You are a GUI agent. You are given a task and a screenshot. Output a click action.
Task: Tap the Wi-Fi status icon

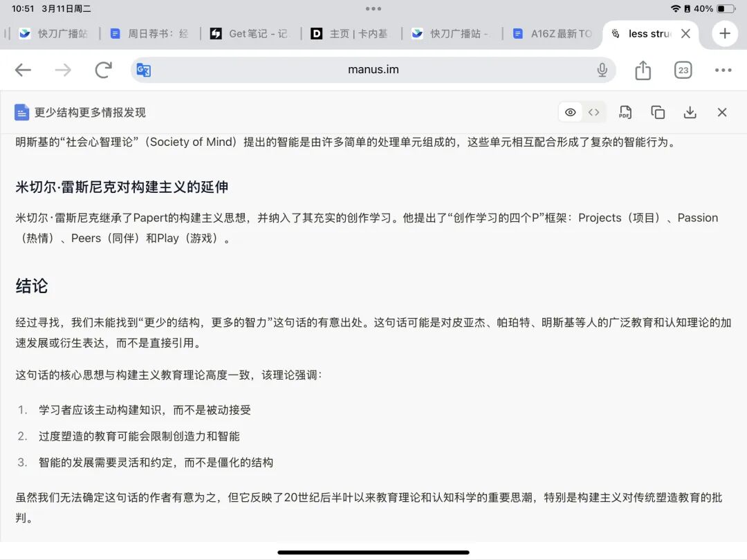pyautogui.click(x=676, y=8)
